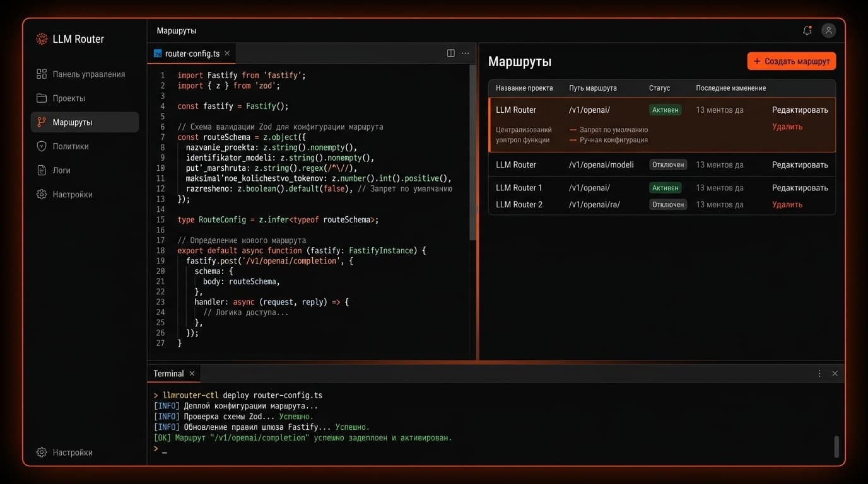Toggle Отключен status badge for /v1/openai/ra/

[x=667, y=204]
